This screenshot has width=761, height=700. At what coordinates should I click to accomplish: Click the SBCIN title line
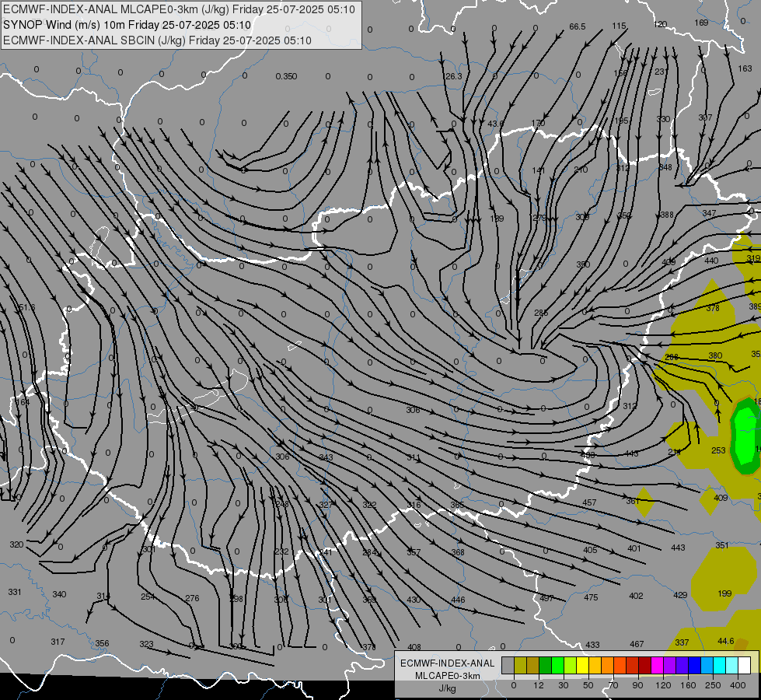157,40
